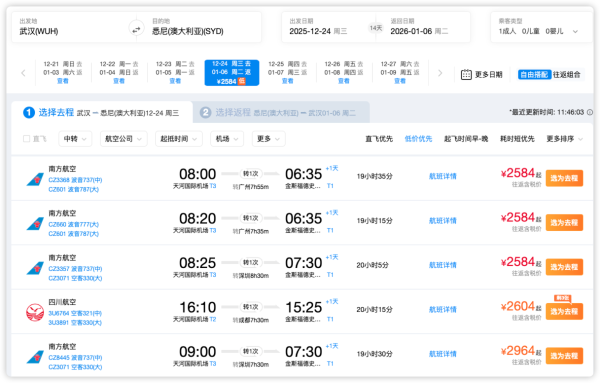The image size is (600, 383).
Task: Expand the 航空公司 filter dropdown
Action: (x=123, y=139)
